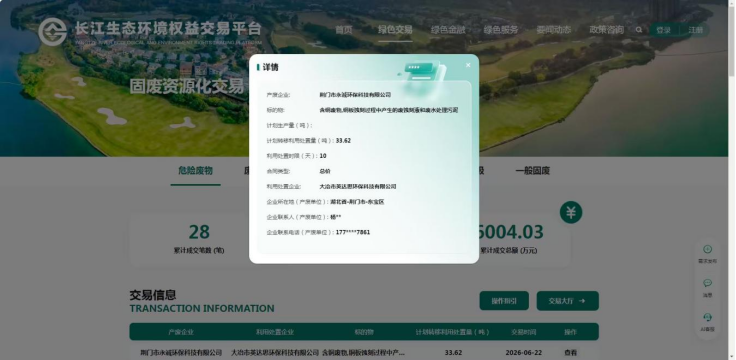Viewport: 736px width, 360px height.
Task: Click the dialog's 产废企业 company name value
Action: pos(355,95)
